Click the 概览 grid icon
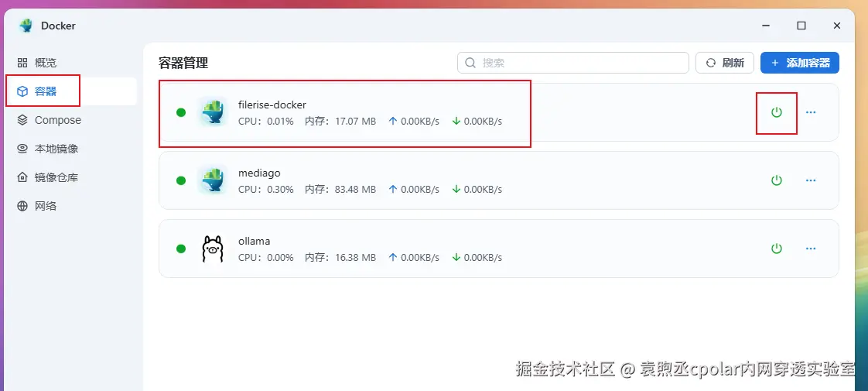 coord(22,63)
